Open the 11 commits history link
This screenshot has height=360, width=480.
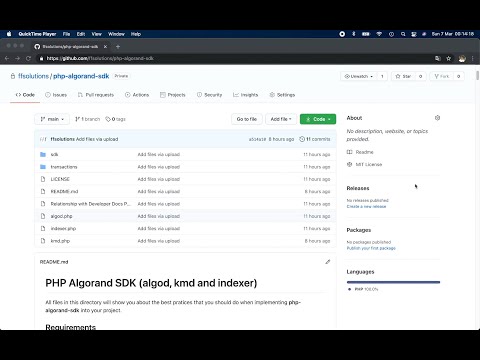315,139
